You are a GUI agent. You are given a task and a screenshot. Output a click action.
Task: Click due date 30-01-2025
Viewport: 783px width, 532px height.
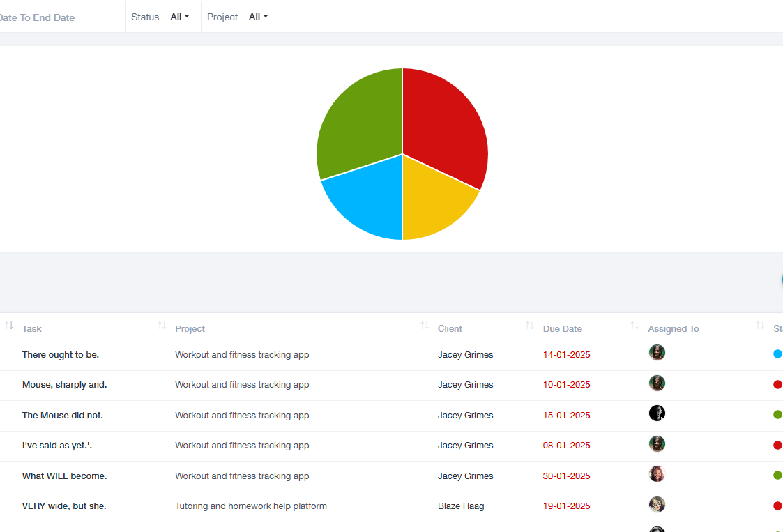point(566,476)
